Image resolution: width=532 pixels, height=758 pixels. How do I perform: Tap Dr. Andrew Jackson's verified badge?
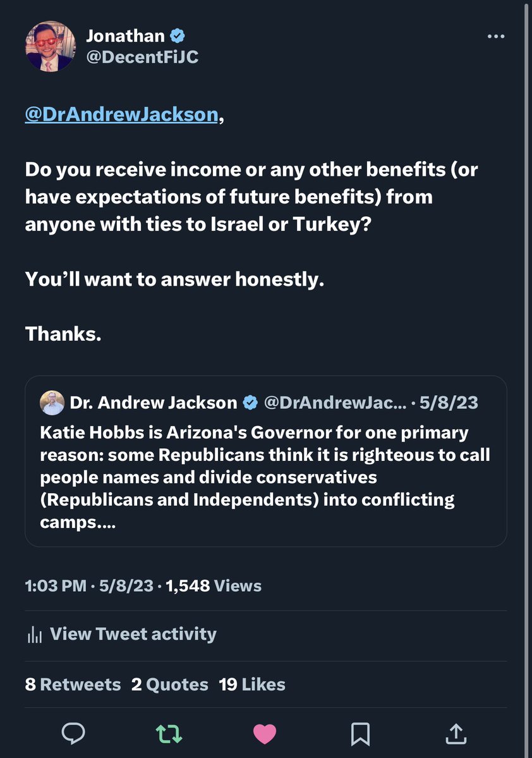(x=250, y=403)
